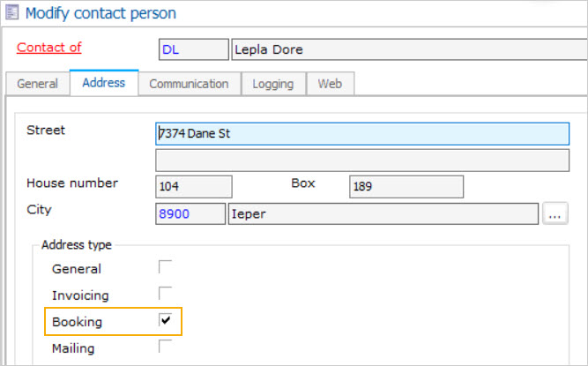This screenshot has height=366, width=588.
Task: Switch to the General tab
Action: coord(38,84)
